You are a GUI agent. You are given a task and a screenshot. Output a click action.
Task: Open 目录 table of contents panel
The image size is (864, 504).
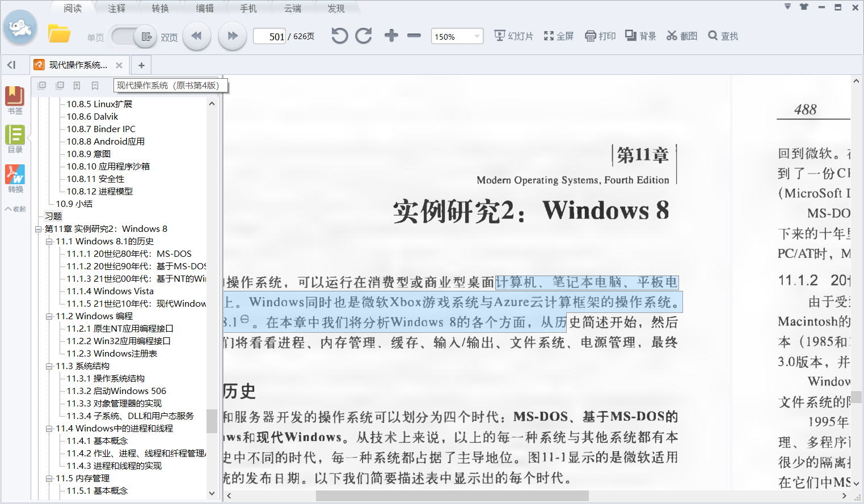[x=15, y=139]
